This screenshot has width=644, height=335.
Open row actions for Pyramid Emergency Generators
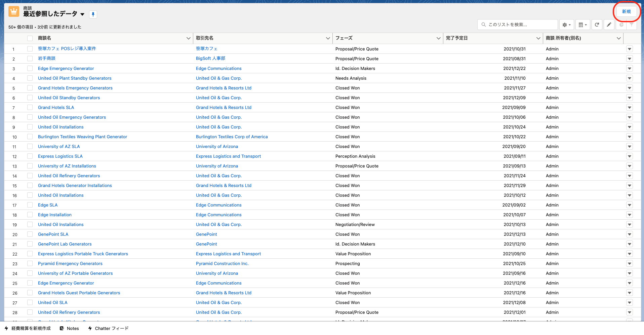click(x=630, y=263)
